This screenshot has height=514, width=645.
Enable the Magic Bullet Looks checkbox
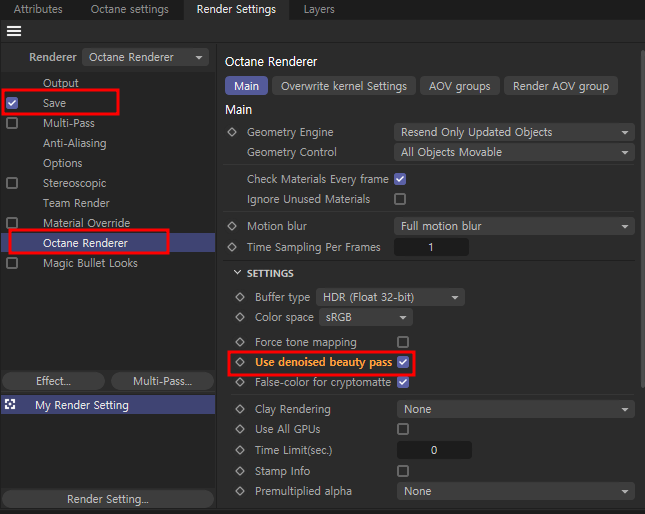click(x=12, y=263)
